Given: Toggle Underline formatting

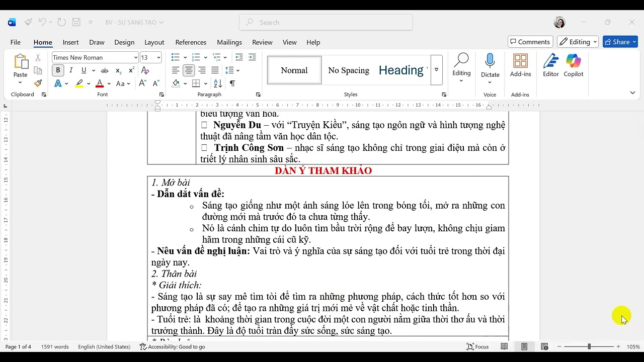Looking at the screenshot, I should 84,70.
